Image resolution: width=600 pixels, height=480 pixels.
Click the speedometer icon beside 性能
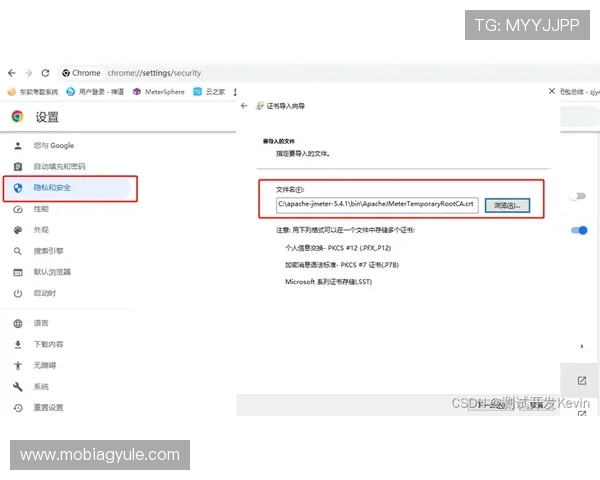18,209
